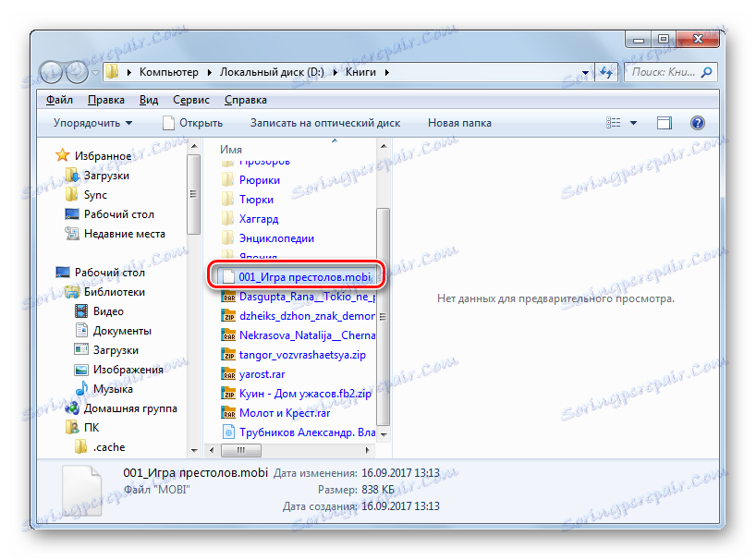
Task: Open the address bar history dropdown
Action: 585,73
